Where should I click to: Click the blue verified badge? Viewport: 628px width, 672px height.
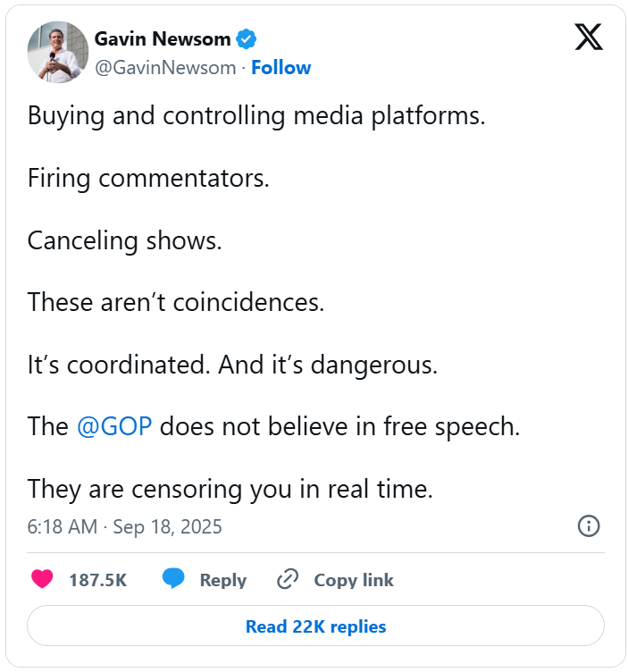(247, 39)
